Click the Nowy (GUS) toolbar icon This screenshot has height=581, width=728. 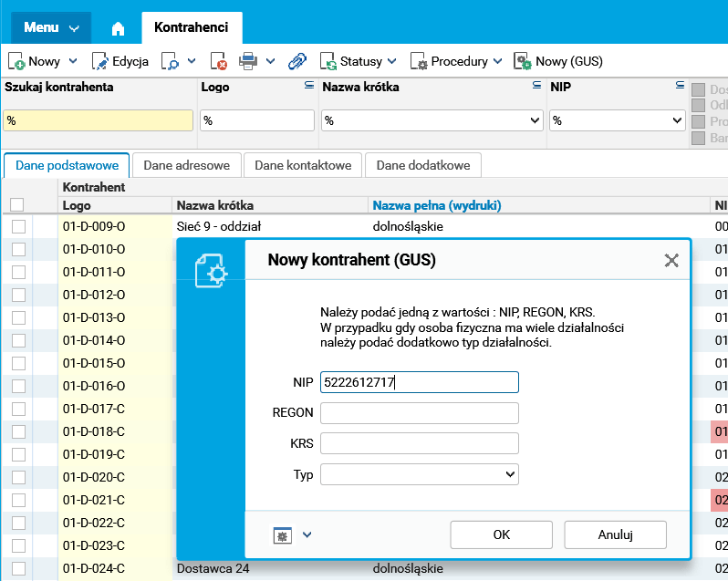click(523, 62)
